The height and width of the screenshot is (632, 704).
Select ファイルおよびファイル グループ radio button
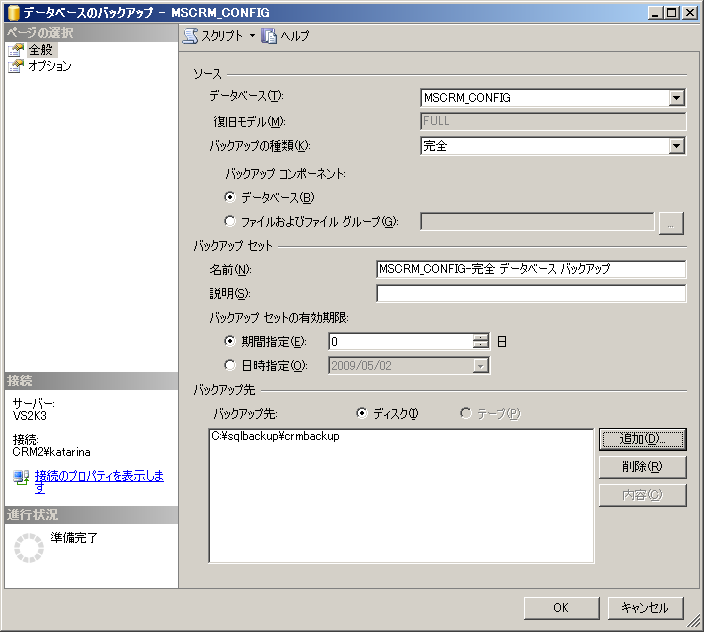tap(230, 221)
